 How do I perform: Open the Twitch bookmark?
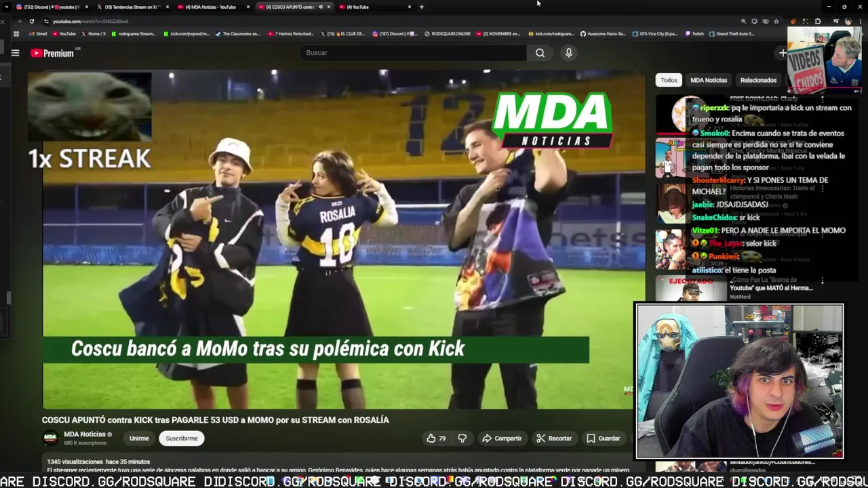(694, 33)
